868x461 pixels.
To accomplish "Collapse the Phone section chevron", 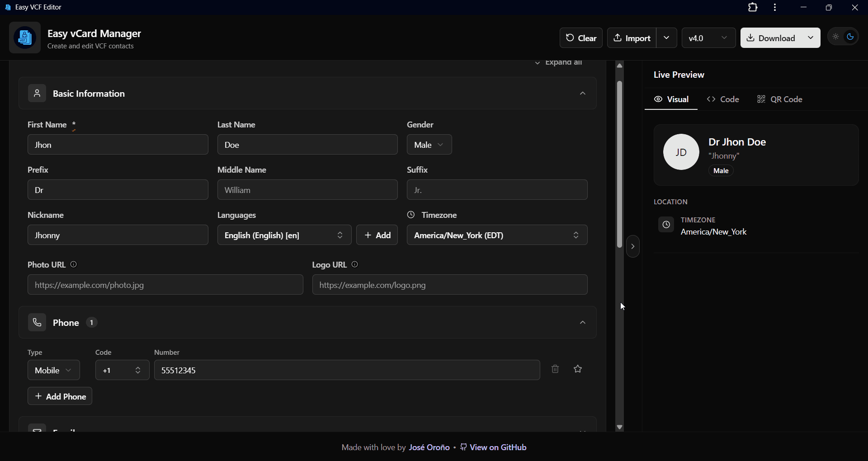I will [x=583, y=323].
